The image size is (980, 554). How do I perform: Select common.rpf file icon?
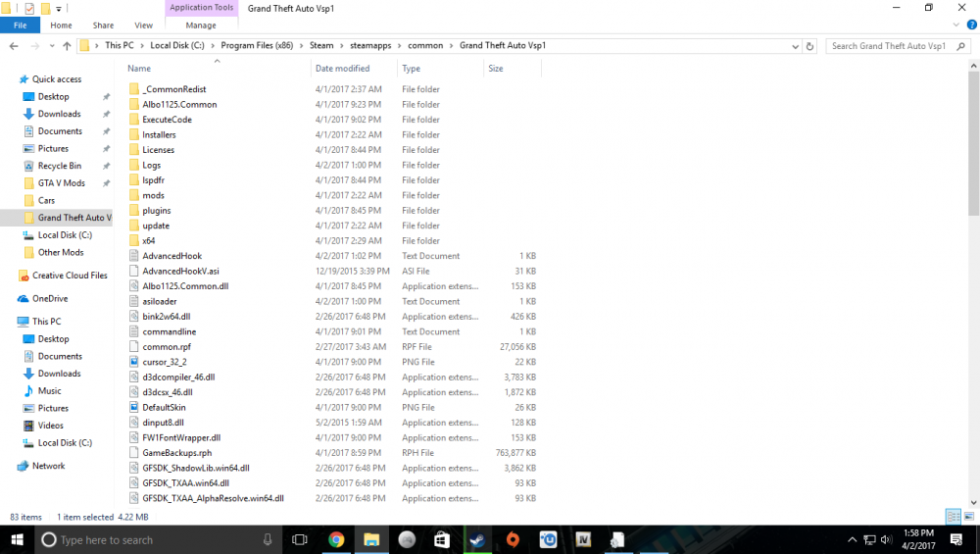click(x=133, y=346)
